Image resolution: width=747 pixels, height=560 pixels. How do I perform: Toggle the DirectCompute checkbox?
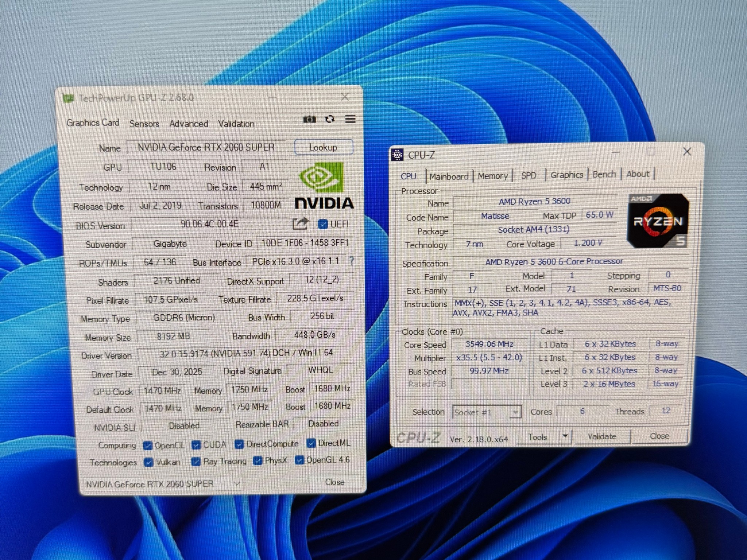[x=239, y=444]
